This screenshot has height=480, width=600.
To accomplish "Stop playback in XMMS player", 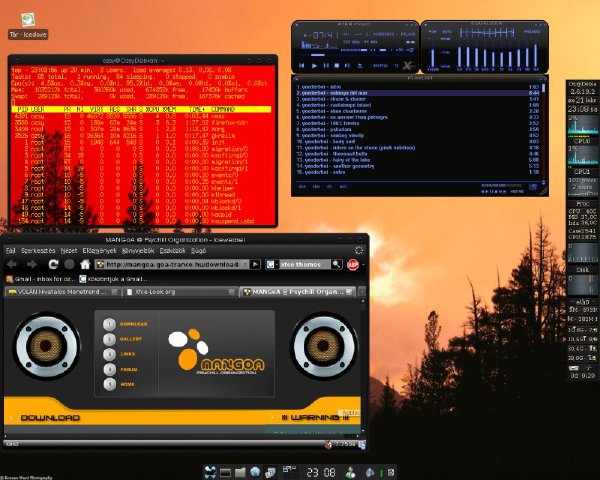I will point(337,65).
